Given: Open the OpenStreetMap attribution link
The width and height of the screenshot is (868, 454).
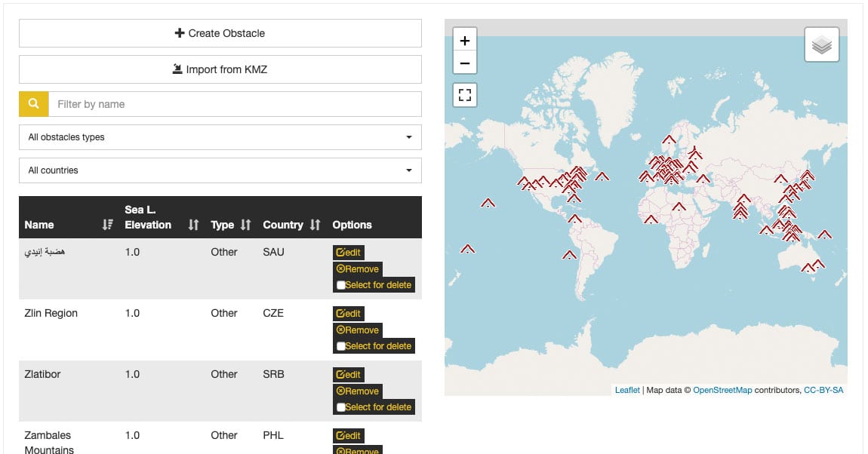Looking at the screenshot, I should tap(722, 389).
